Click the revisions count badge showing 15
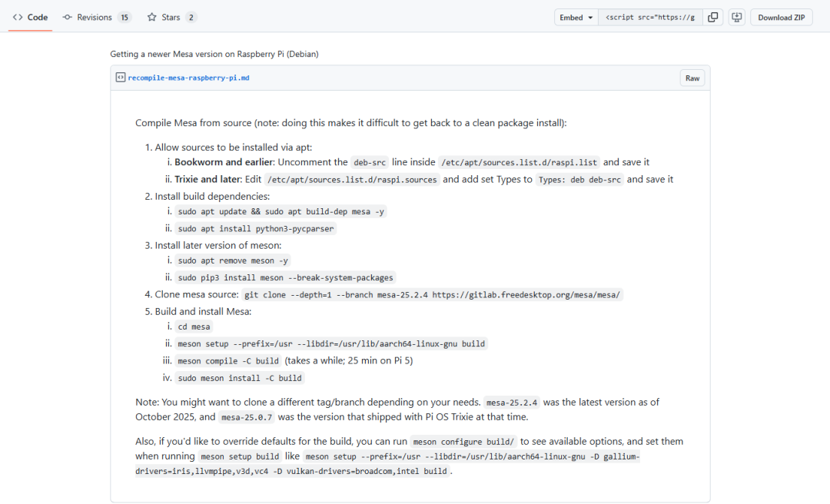 point(124,17)
